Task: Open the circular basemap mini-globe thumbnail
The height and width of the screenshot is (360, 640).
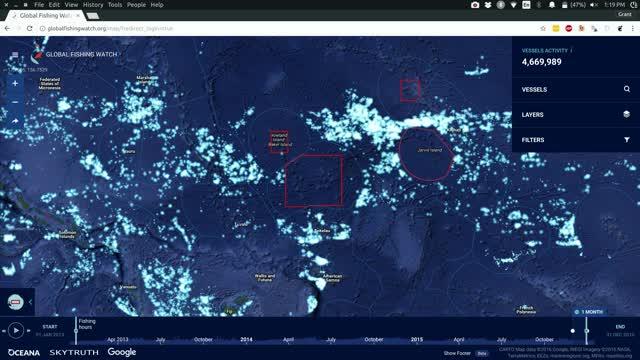Action: (x=16, y=302)
